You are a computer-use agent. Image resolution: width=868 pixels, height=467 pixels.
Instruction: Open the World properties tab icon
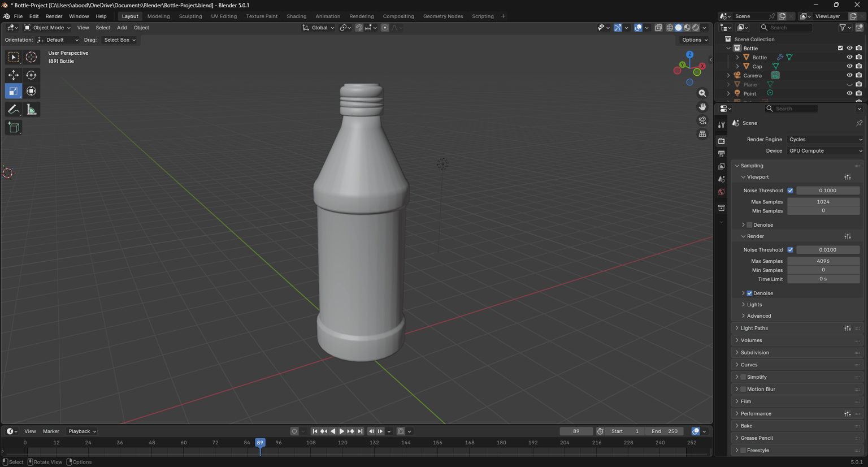pyautogui.click(x=722, y=192)
